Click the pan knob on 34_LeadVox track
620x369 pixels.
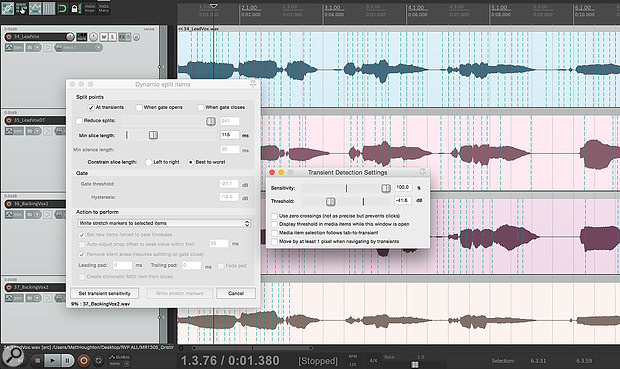[93, 37]
